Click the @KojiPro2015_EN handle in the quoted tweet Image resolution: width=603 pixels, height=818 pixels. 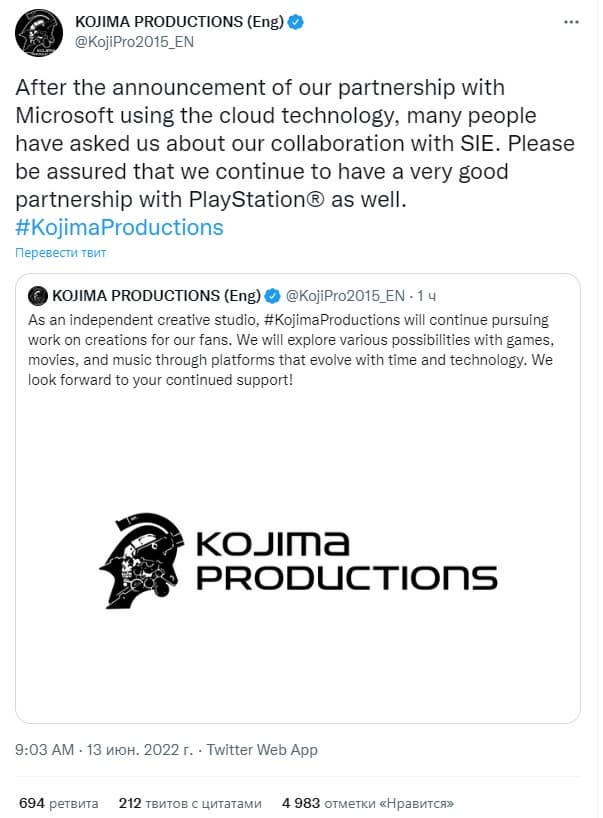[346, 295]
